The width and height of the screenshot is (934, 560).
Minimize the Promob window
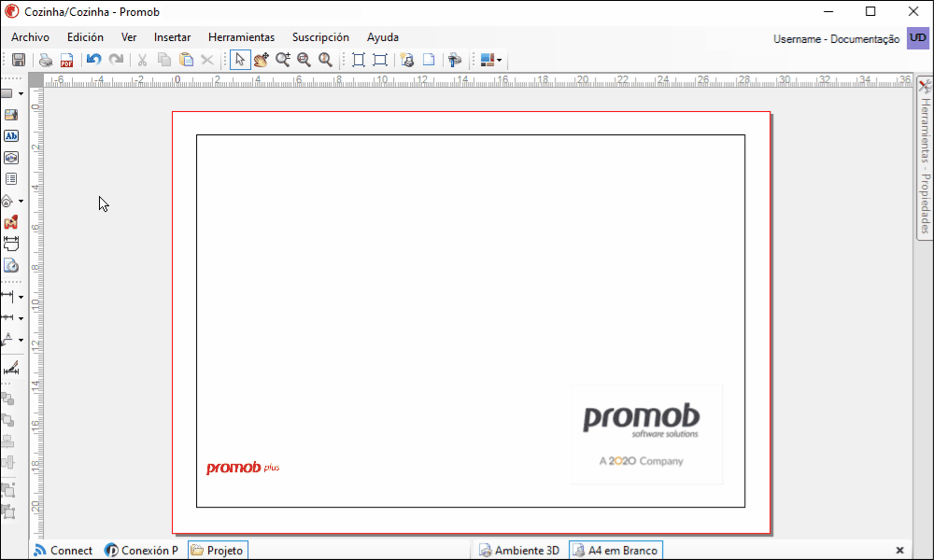tap(828, 11)
